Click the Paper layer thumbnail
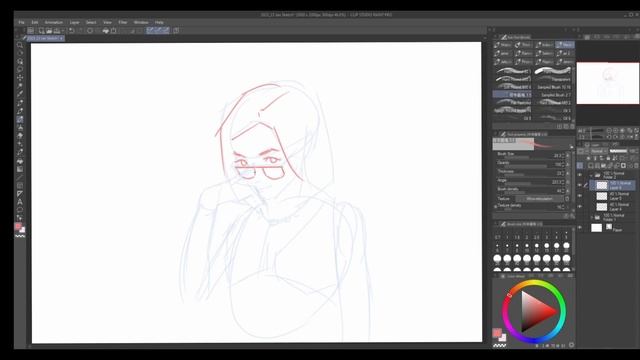The width and height of the screenshot is (640, 360). pyautogui.click(x=596, y=228)
